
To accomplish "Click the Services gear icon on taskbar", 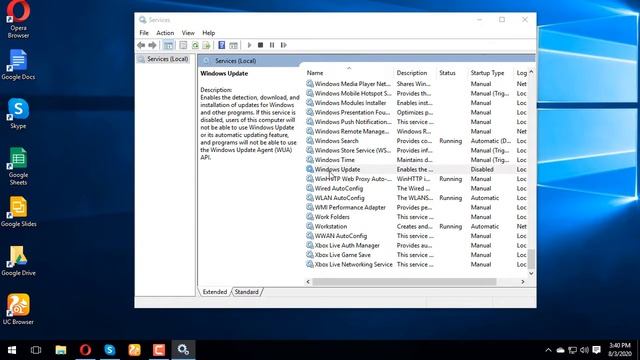I will coord(183,350).
